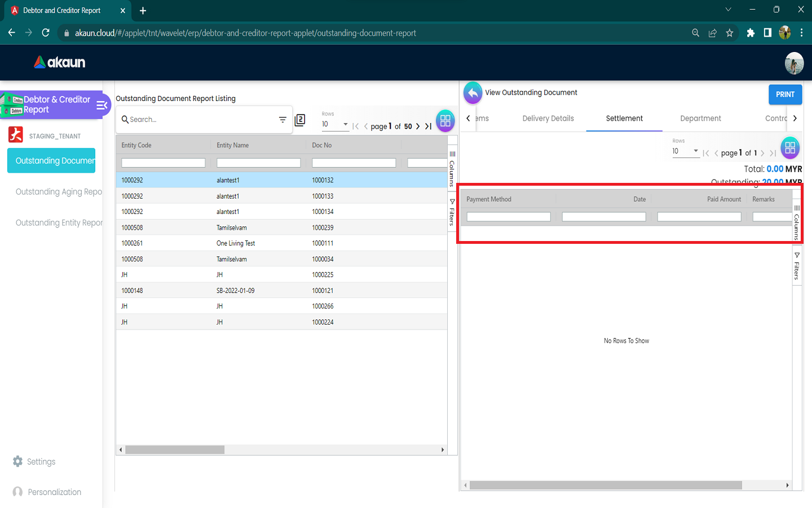Open the listing Rows per page dropdown
The height and width of the screenshot is (508, 812).
coord(334,124)
